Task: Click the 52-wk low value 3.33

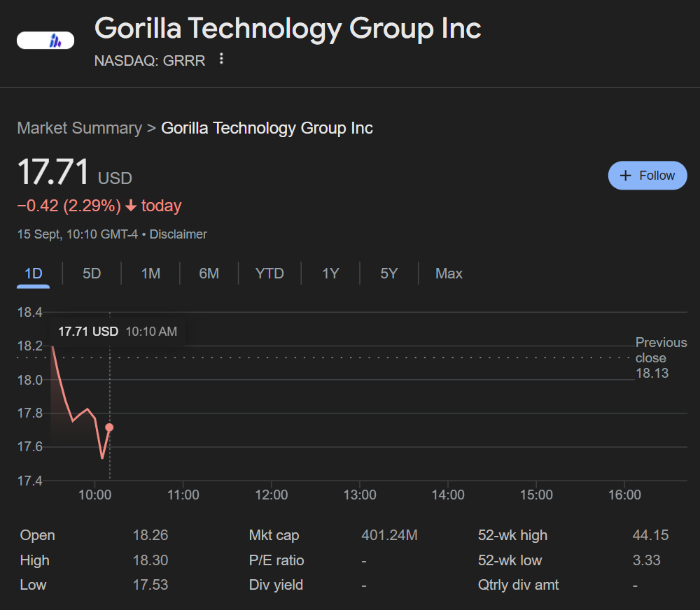Action: coord(646,560)
